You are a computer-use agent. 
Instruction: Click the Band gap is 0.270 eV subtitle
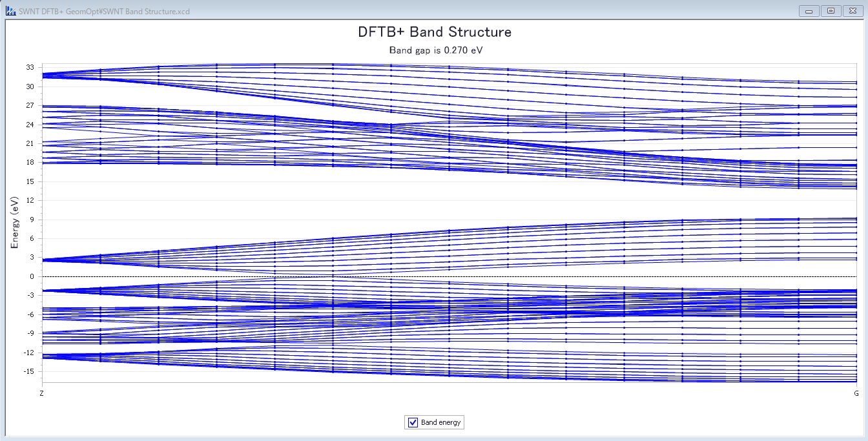pos(434,50)
